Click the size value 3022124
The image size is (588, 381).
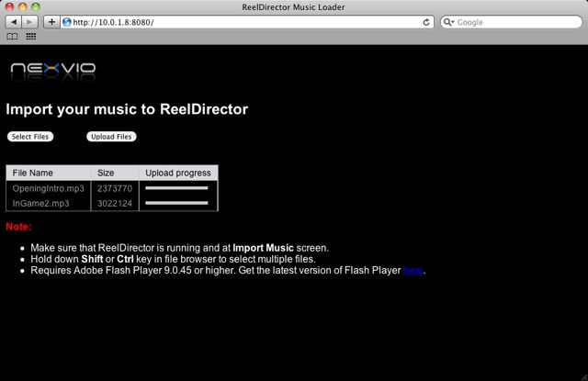(115, 204)
